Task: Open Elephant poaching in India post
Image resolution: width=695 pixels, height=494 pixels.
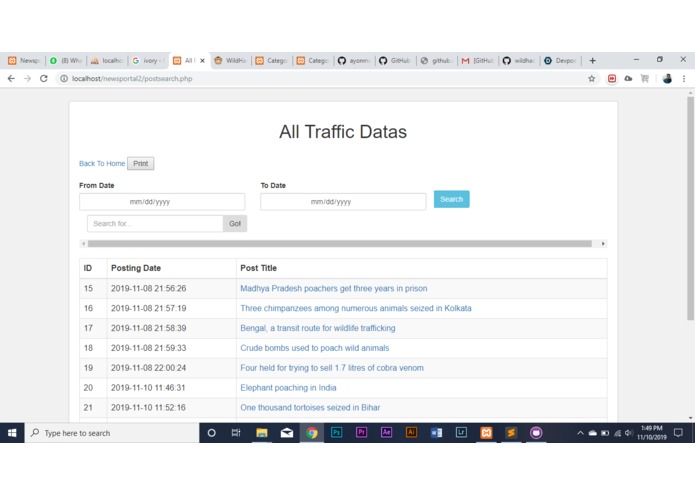Action: [288, 388]
